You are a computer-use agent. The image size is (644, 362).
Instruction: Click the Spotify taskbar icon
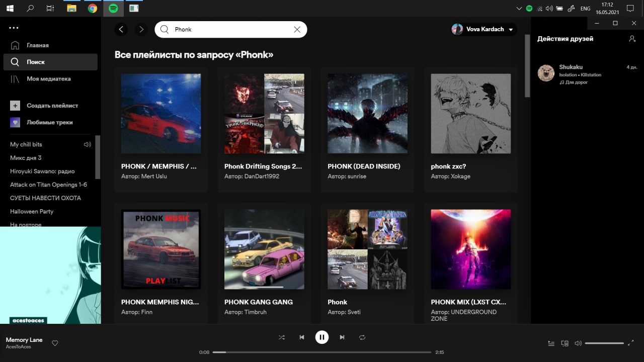click(113, 8)
